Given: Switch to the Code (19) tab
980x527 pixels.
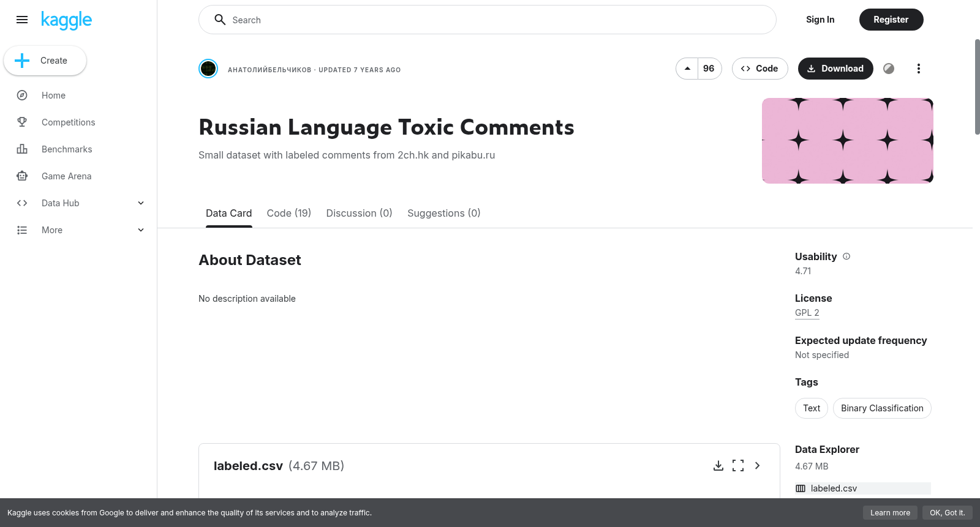Looking at the screenshot, I should pyautogui.click(x=289, y=213).
